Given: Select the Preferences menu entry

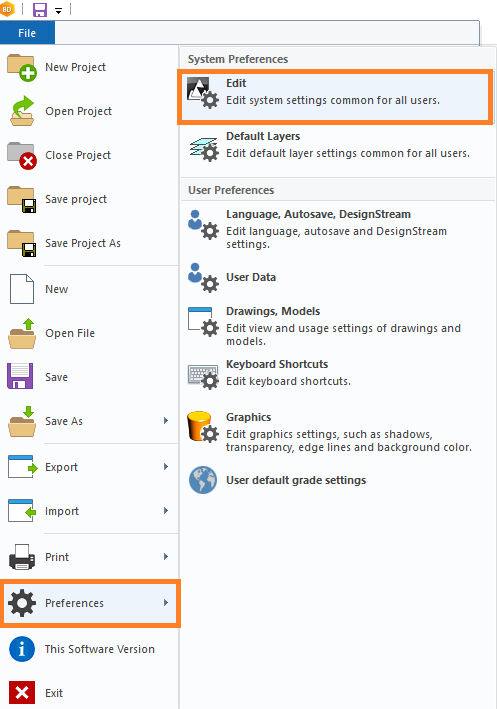Looking at the screenshot, I should point(90,603).
